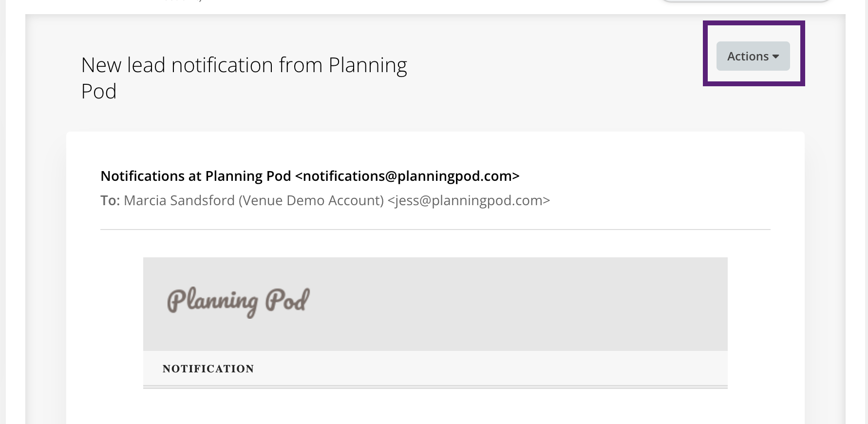Select recipient name Marcia Sandsford
This screenshot has height=424, width=868.
tap(179, 200)
